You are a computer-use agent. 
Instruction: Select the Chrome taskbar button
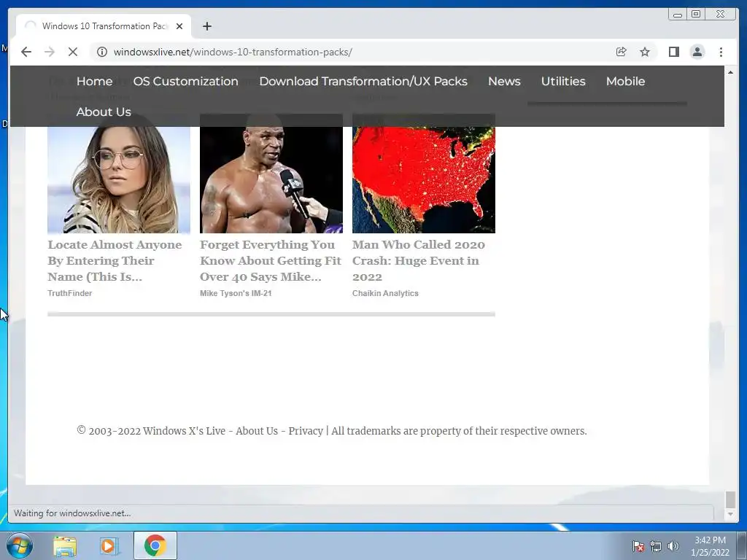click(x=155, y=545)
